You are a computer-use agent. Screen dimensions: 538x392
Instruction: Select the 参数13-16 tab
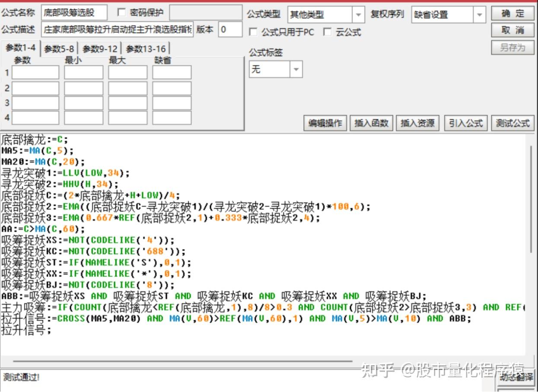[x=146, y=49]
